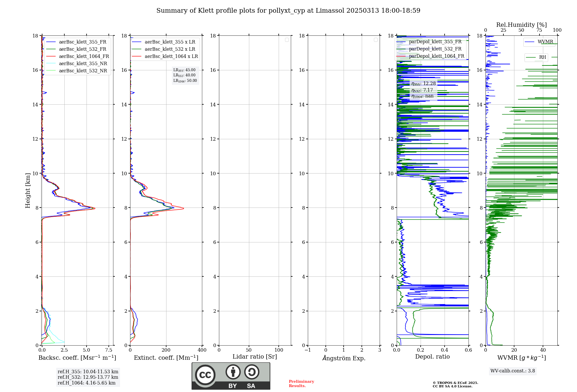Click 'ref.H_1064: 4.16-5.65 km' text
577x392 pixels.
pos(87,383)
